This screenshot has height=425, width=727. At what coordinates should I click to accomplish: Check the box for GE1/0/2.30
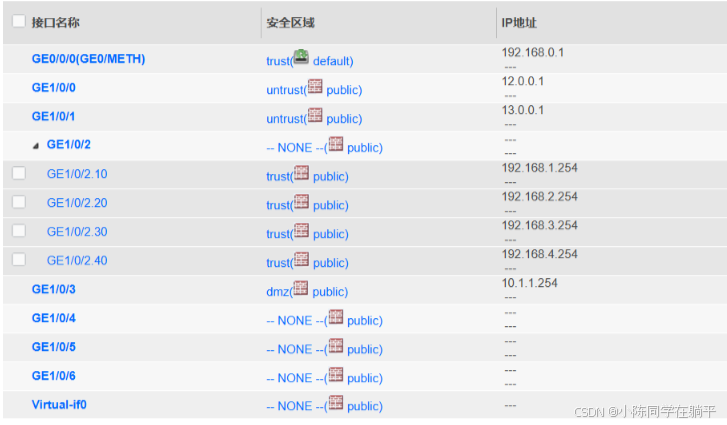pos(19,230)
